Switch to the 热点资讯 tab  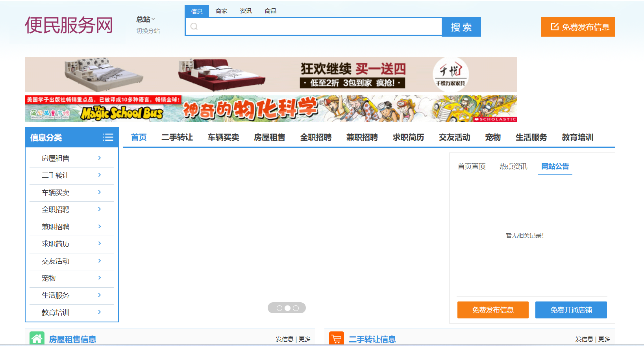pos(513,166)
